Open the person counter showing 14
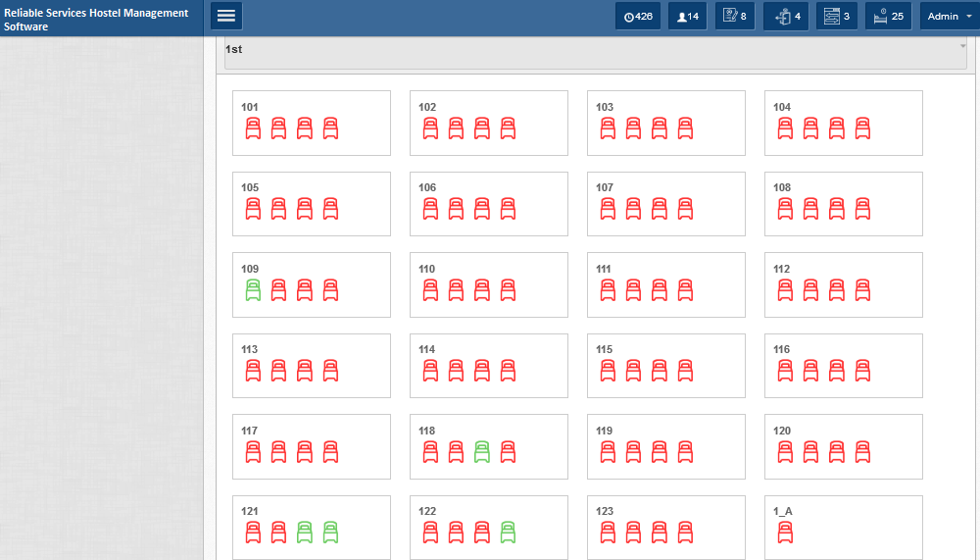 [688, 17]
